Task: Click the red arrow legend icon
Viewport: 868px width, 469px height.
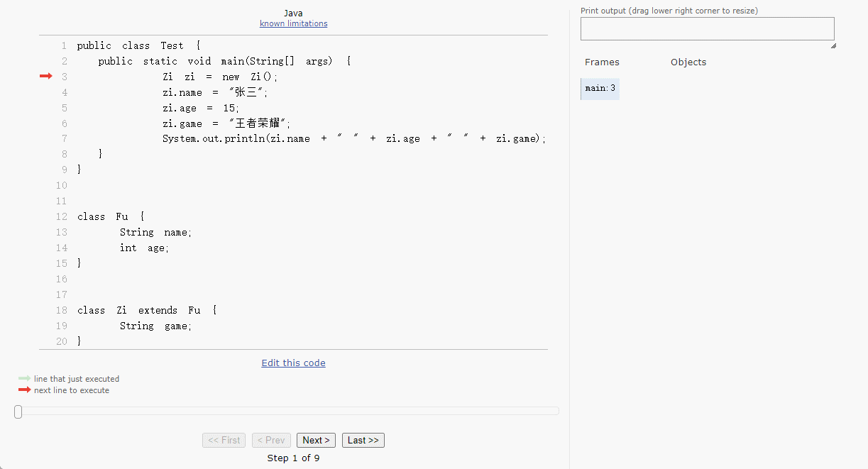Action: [x=24, y=390]
